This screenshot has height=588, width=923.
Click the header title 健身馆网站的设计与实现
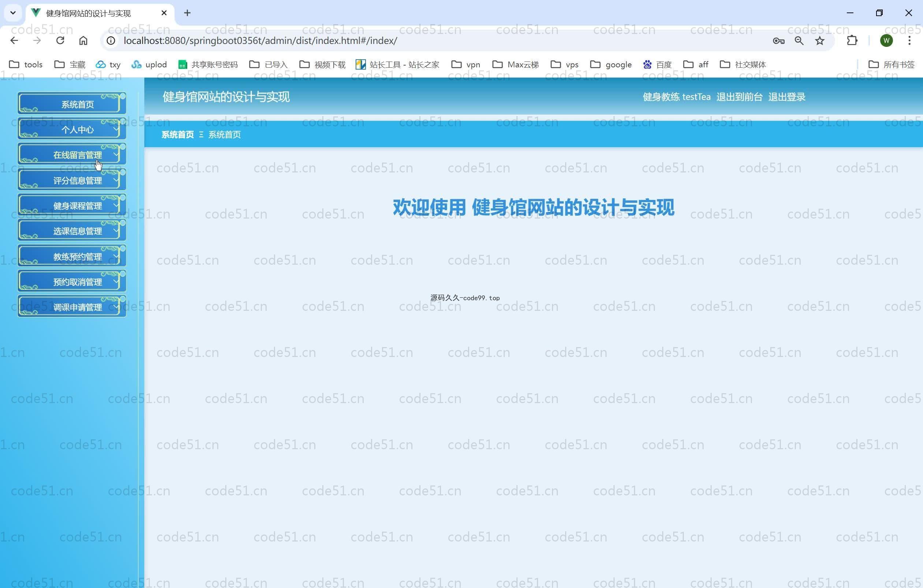click(226, 97)
